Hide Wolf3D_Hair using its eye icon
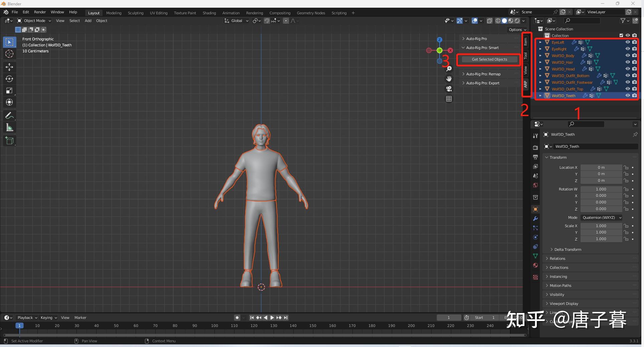The image size is (644, 347). pos(628,62)
